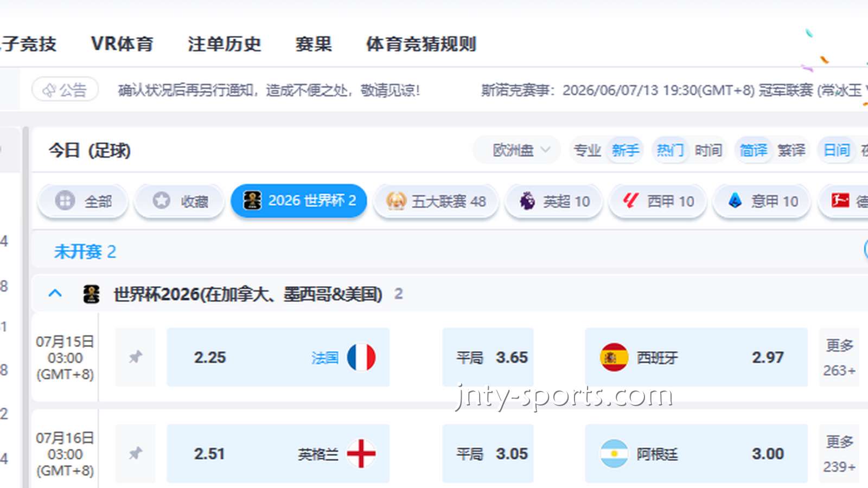Open 注单历史 menu

tap(225, 44)
